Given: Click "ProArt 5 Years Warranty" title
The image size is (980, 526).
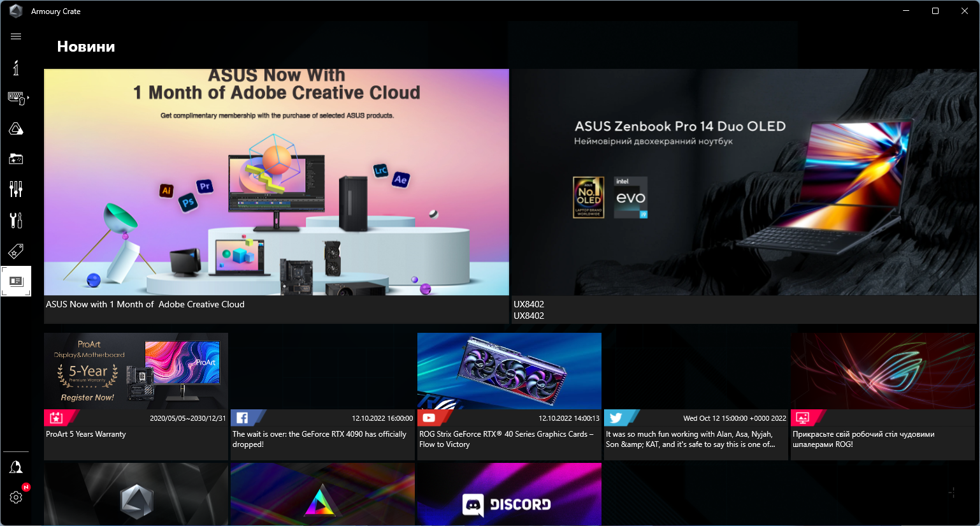Looking at the screenshot, I should pyautogui.click(x=86, y=434).
